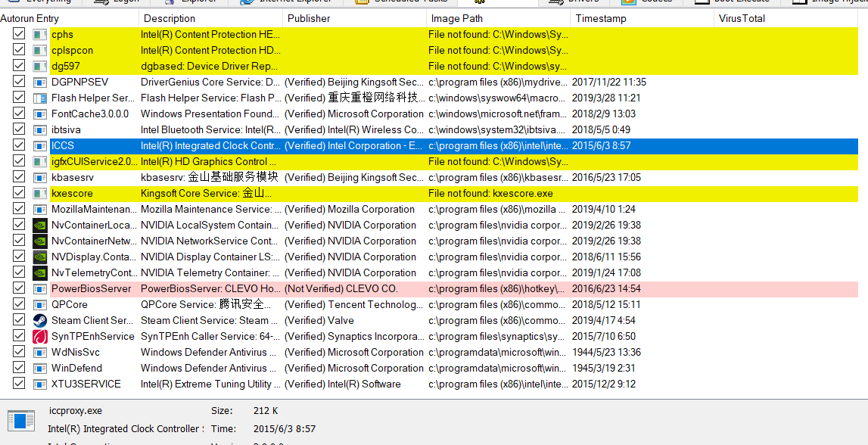
Task: Click the icon beside Flash Helper Service entry
Action: 40,98
